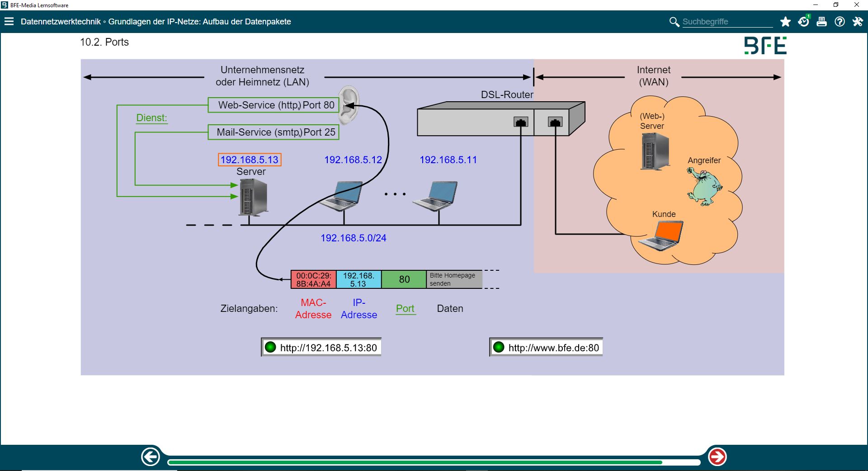868x471 pixels.
Task: Open favorites with the star icon
Action: click(785, 22)
